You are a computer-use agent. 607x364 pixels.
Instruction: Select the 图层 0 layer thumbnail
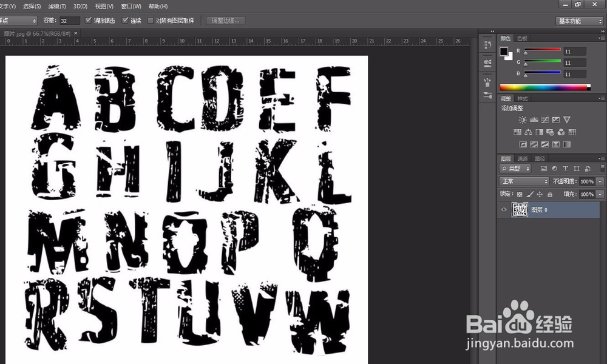(520, 210)
